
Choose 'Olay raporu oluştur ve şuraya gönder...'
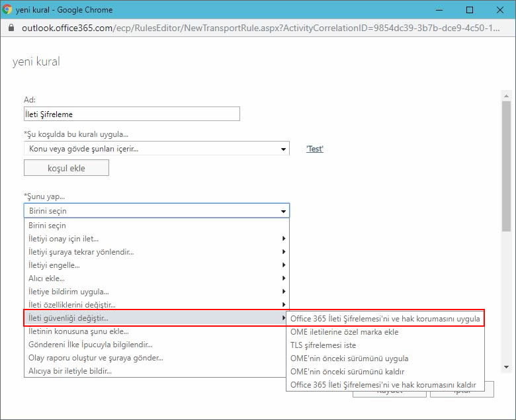click(155, 358)
